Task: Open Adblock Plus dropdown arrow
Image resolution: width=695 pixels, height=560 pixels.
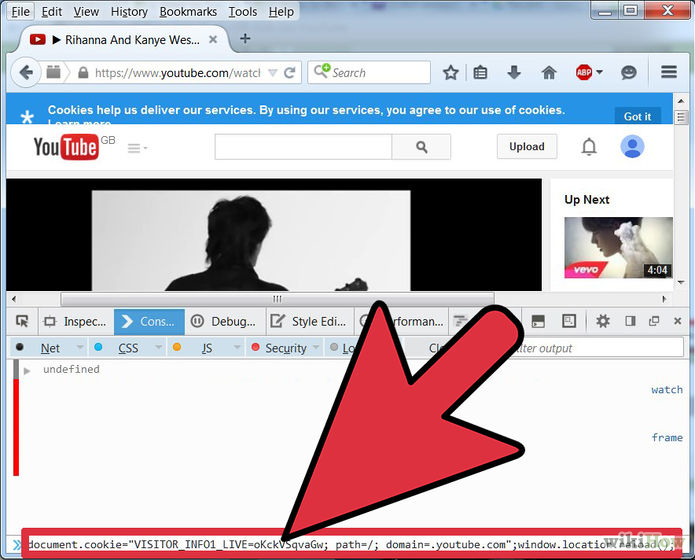Action: tap(599, 72)
